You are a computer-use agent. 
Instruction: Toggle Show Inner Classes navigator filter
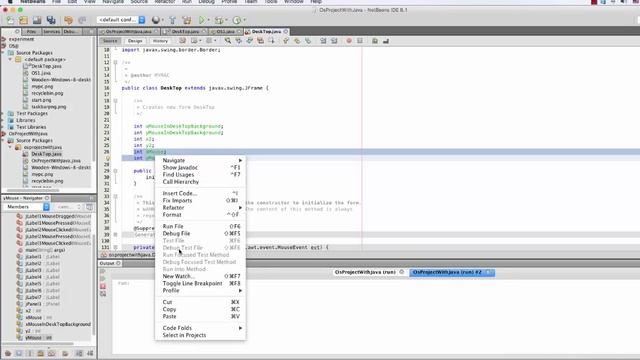coord(51,353)
